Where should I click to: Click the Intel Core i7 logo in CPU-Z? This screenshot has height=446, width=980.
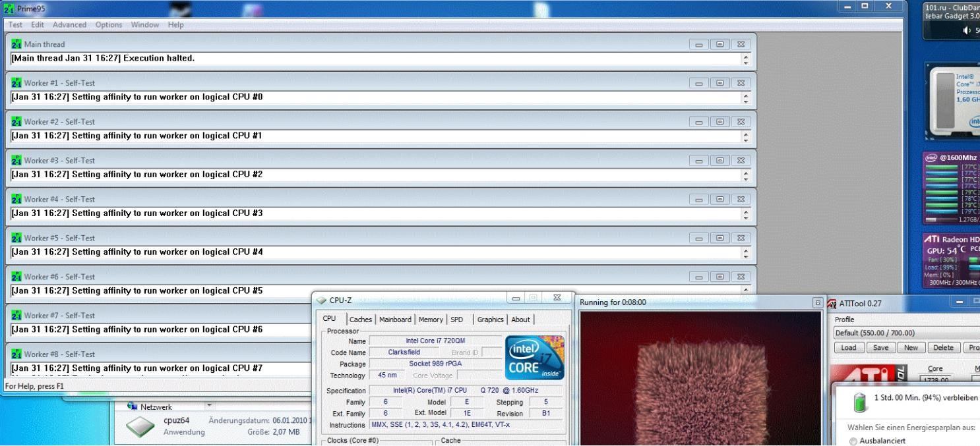534,358
